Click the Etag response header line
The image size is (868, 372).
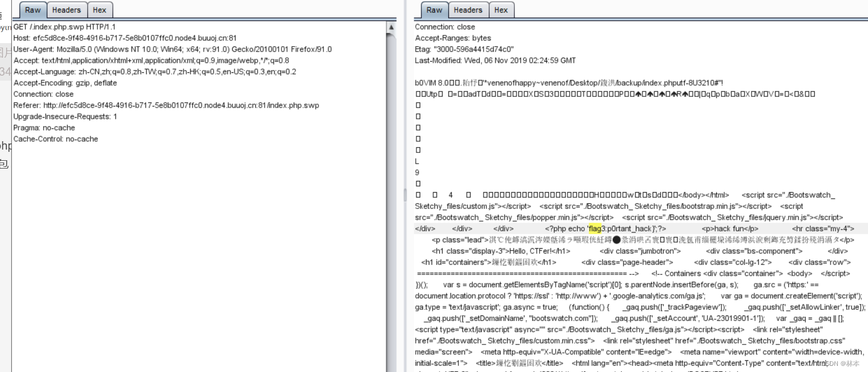[x=464, y=49]
